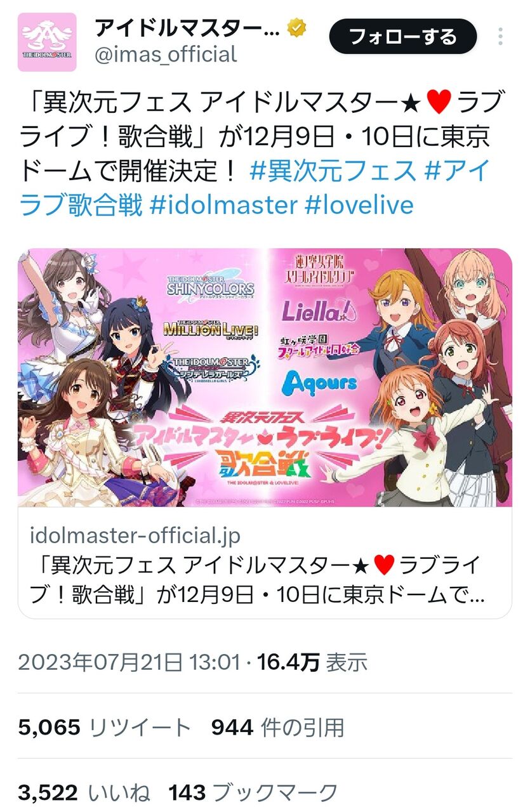Open the アイドルマスター account display name
This screenshot has height=812, width=530.
(x=187, y=27)
